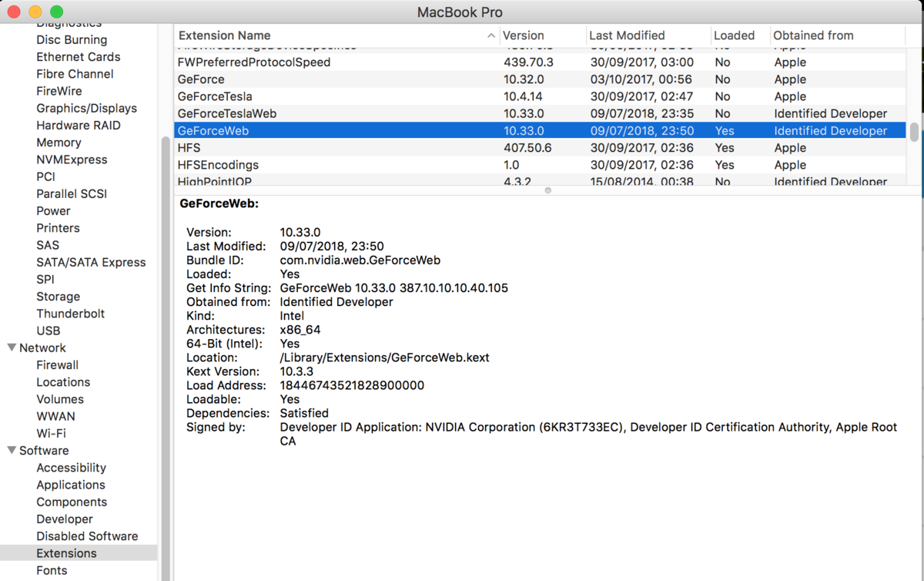Click the GeForceWeb: heading in details pane
Screen dimensions: 924x581
coord(219,204)
